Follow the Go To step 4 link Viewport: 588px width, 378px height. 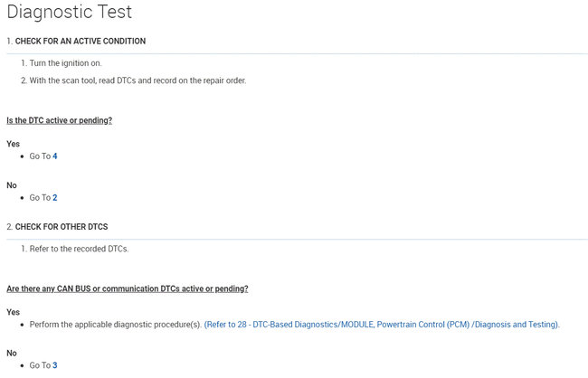tap(54, 156)
